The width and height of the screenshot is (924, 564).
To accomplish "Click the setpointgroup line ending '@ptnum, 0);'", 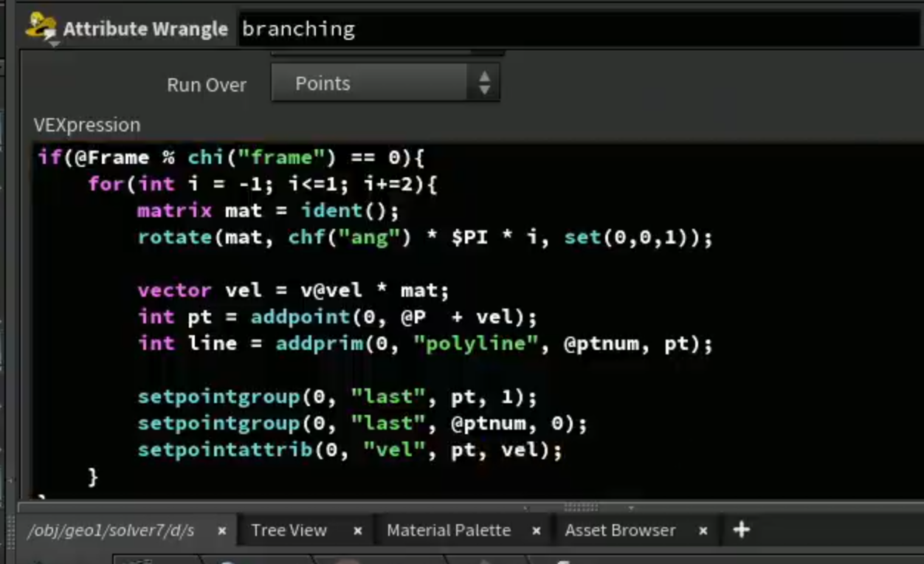I will [362, 424].
